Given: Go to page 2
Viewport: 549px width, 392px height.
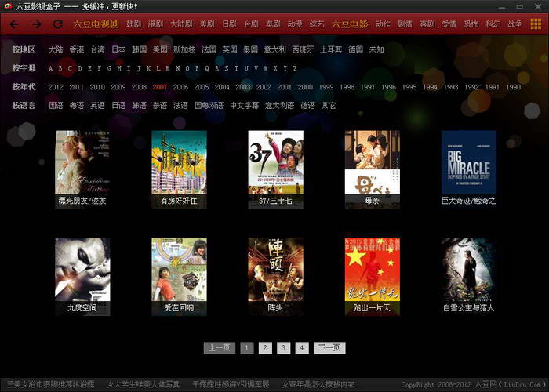Looking at the screenshot, I should [x=265, y=348].
